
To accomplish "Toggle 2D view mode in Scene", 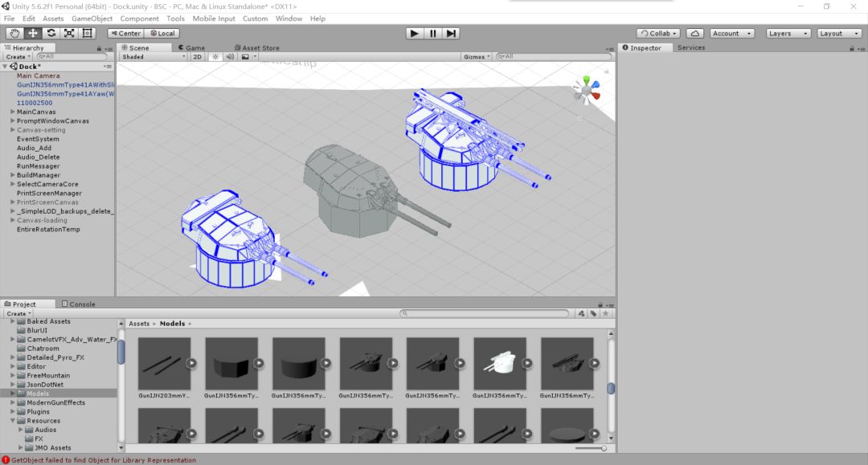I will 197,57.
